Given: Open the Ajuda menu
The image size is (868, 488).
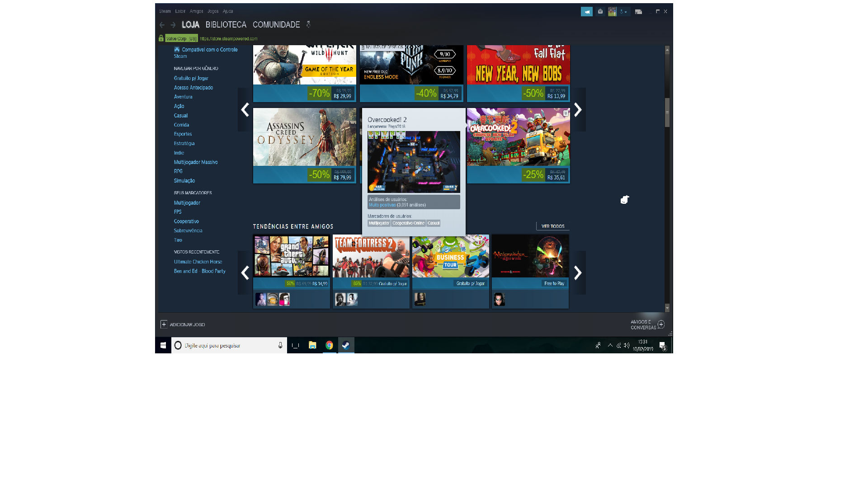Looking at the screenshot, I should pos(228,11).
